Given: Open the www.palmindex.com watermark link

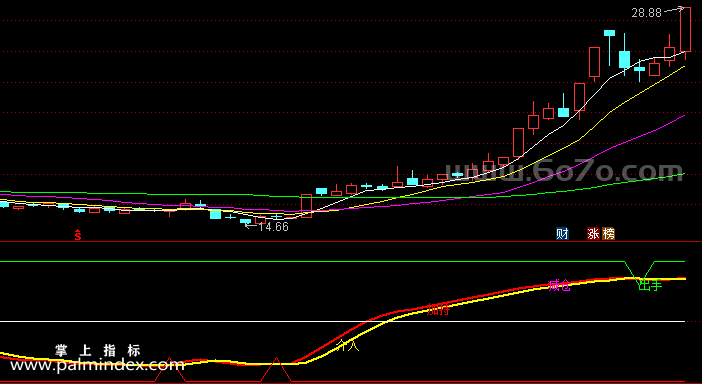Looking at the screenshot, I should 98,365.
